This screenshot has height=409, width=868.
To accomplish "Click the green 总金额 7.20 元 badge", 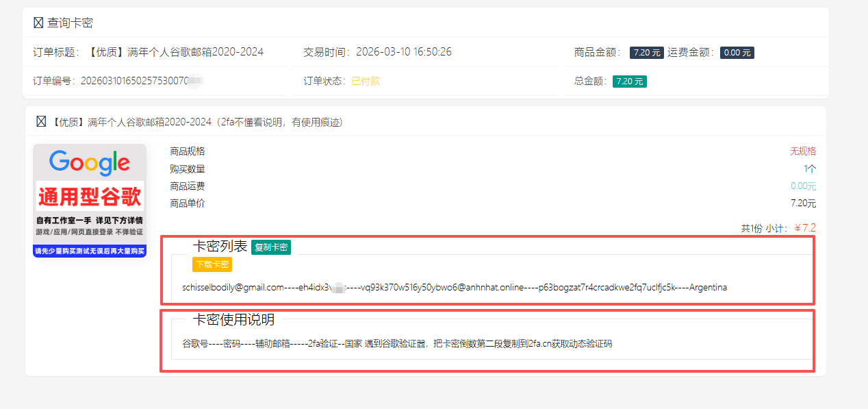I will coord(630,82).
